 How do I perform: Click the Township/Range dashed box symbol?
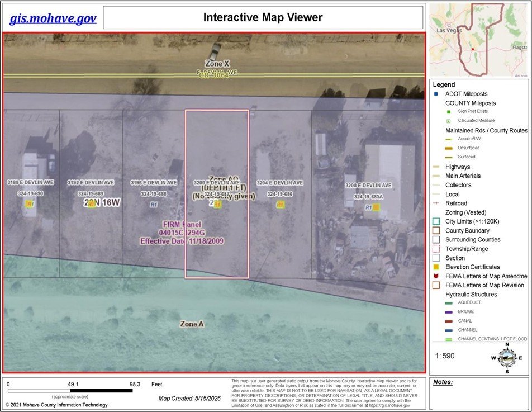436,249
